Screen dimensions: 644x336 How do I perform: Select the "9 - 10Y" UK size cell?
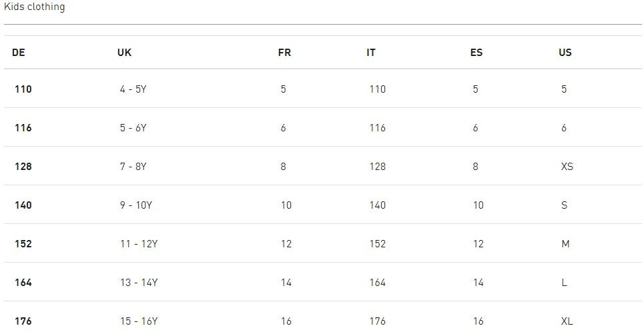(136, 205)
